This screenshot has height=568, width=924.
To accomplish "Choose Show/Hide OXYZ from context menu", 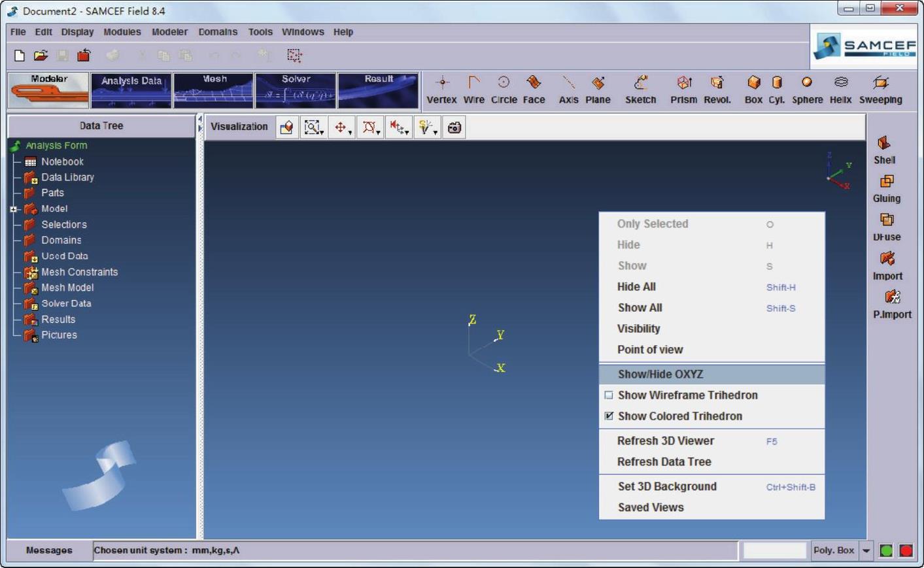I will 660,375.
